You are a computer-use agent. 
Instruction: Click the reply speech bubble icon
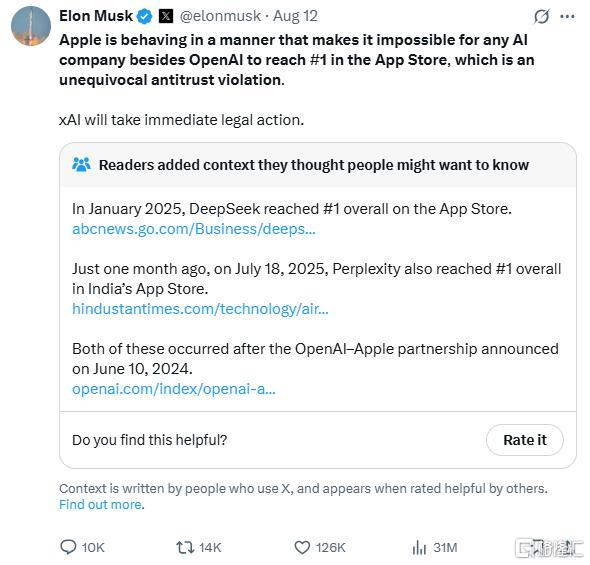[x=68, y=547]
